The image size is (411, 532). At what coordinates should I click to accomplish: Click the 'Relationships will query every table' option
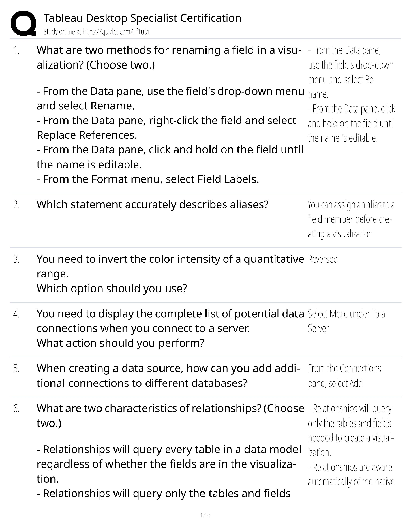tap(169, 464)
